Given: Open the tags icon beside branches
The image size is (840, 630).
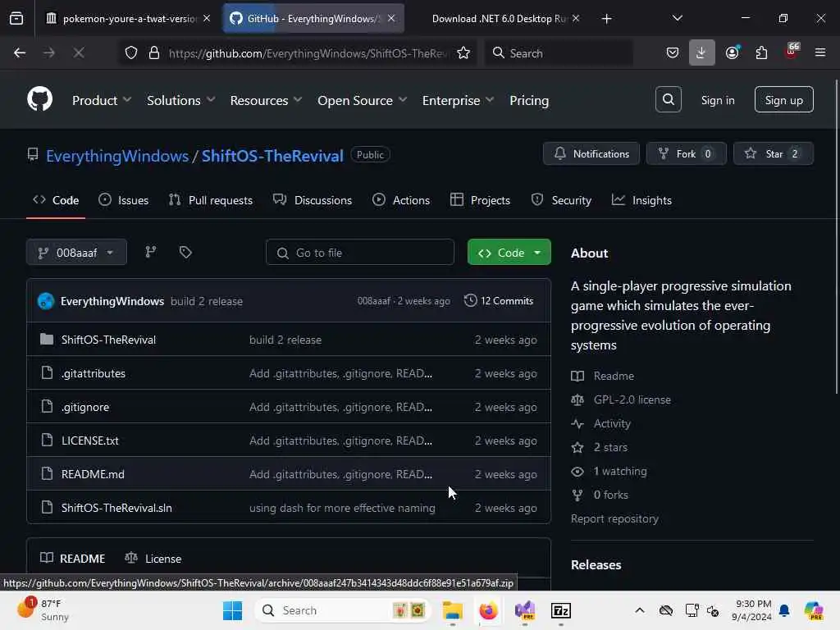Looking at the screenshot, I should [185, 253].
